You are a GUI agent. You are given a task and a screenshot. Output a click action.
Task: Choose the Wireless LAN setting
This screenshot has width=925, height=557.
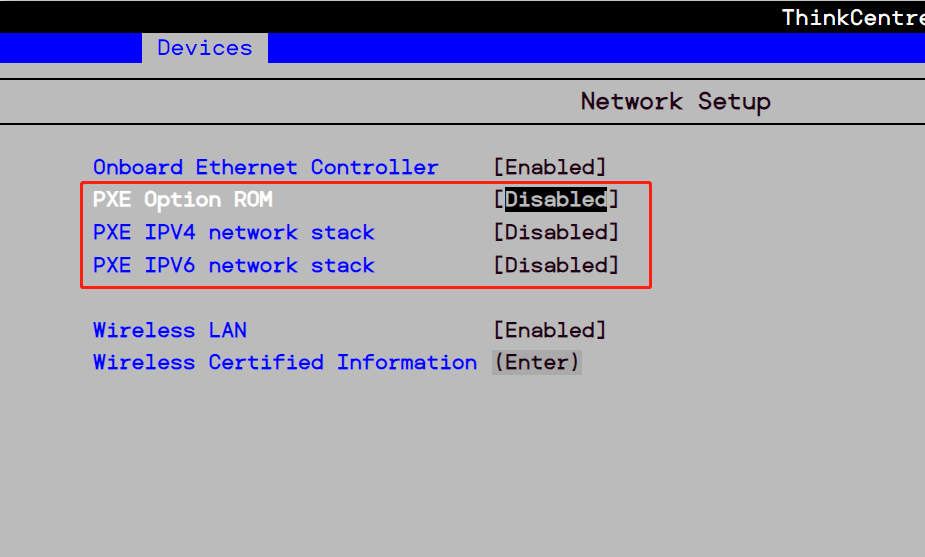169,330
